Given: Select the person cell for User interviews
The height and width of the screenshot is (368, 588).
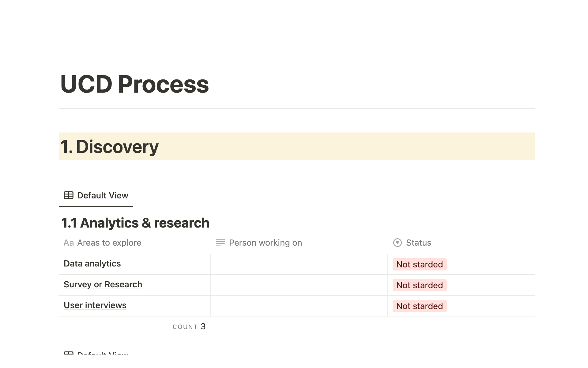Looking at the screenshot, I should (x=299, y=306).
